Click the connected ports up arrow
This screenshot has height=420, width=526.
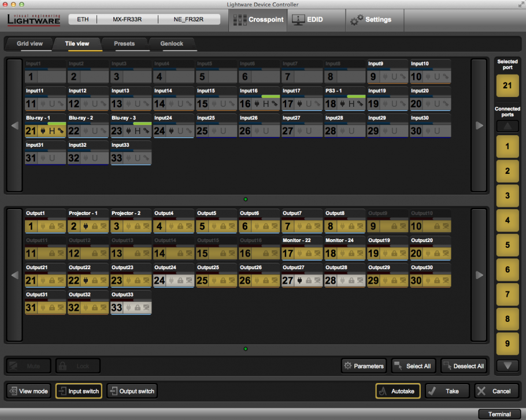tap(507, 126)
